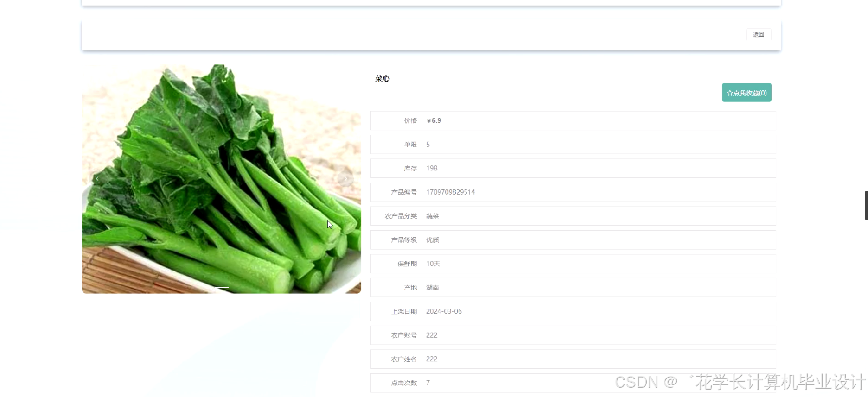
Task: Click the 单限 label
Action: coord(410,145)
